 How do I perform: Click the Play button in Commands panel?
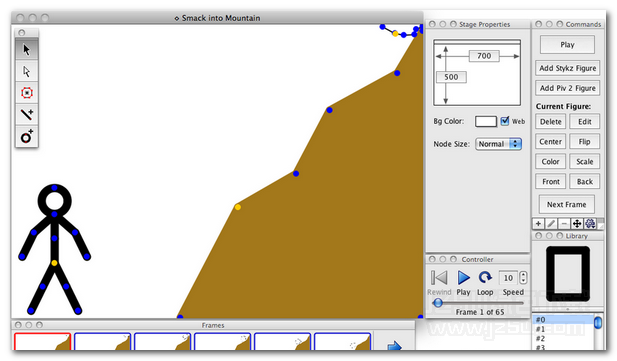[x=567, y=44]
